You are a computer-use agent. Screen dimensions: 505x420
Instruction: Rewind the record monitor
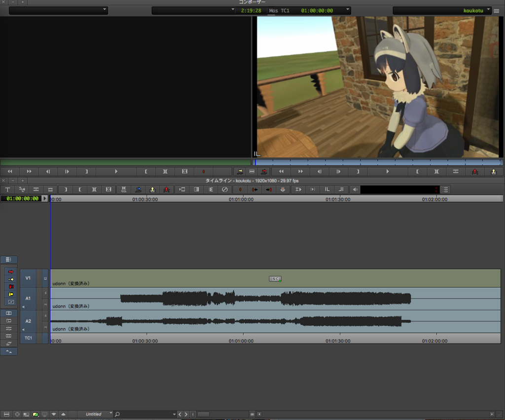281,171
